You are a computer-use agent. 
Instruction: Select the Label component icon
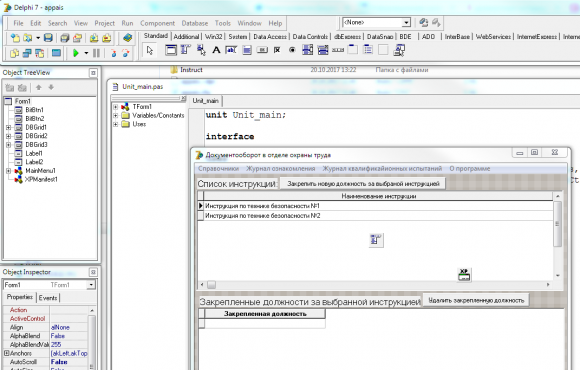216,50
